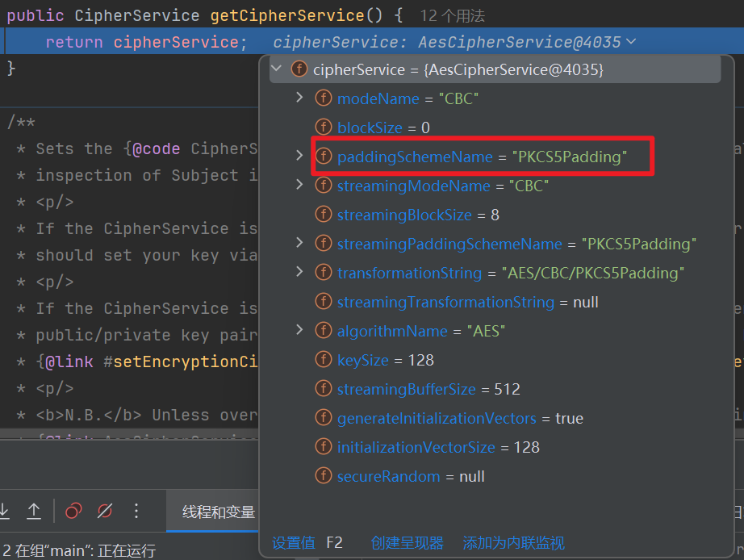Click field icon beside keySize
The height and width of the screenshot is (560, 744).
tap(324, 360)
